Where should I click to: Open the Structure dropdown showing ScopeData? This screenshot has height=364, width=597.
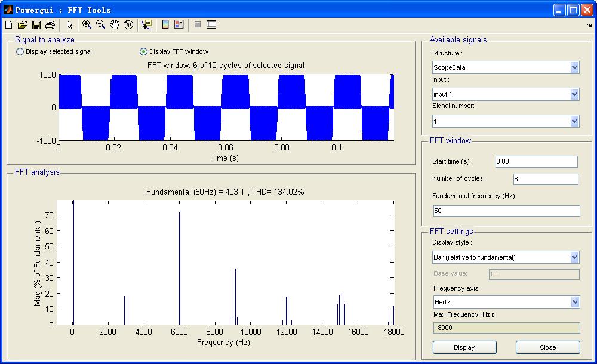(x=505, y=67)
